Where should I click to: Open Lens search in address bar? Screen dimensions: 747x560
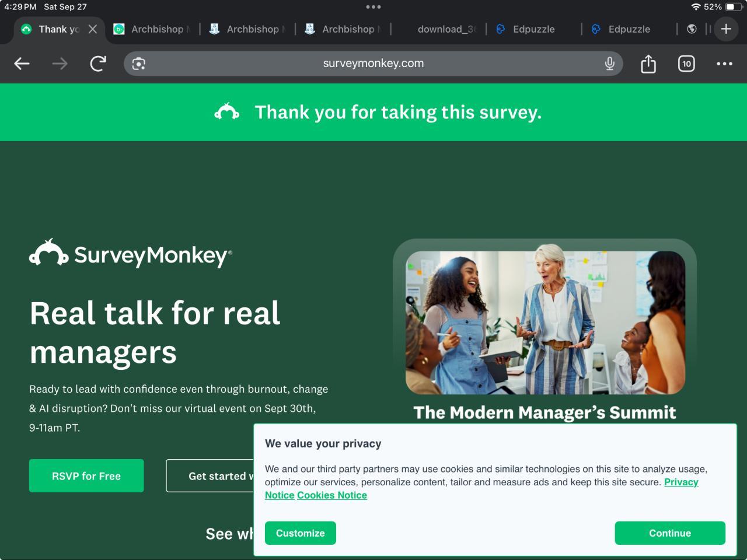tap(139, 64)
